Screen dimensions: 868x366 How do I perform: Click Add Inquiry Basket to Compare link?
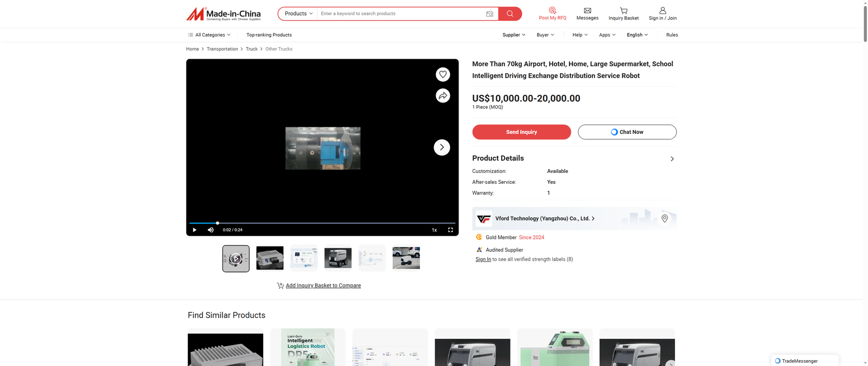coord(323,286)
